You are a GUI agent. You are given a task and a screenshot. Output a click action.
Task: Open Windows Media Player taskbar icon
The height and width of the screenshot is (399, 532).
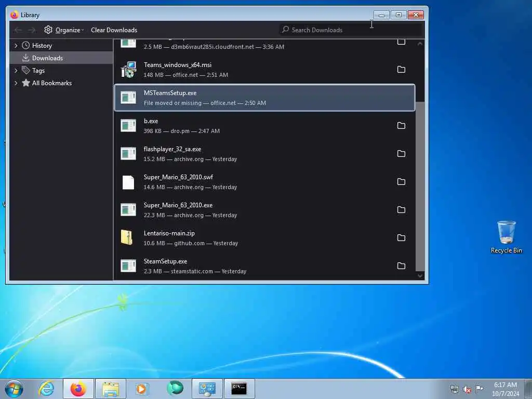(141, 389)
